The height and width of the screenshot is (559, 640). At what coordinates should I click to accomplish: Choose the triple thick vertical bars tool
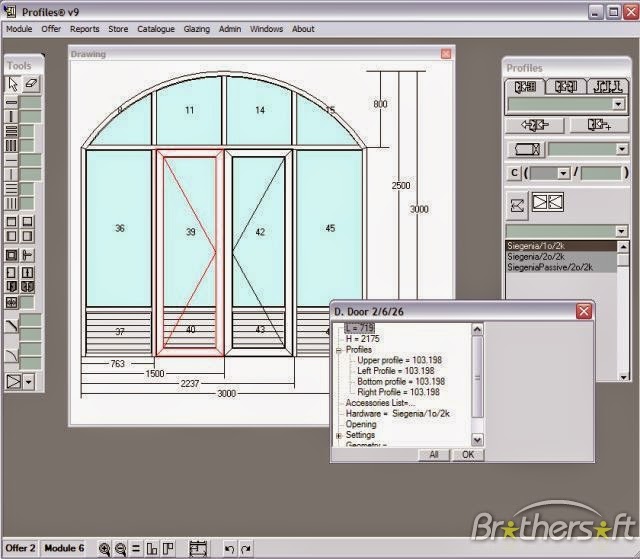[x=11, y=145]
